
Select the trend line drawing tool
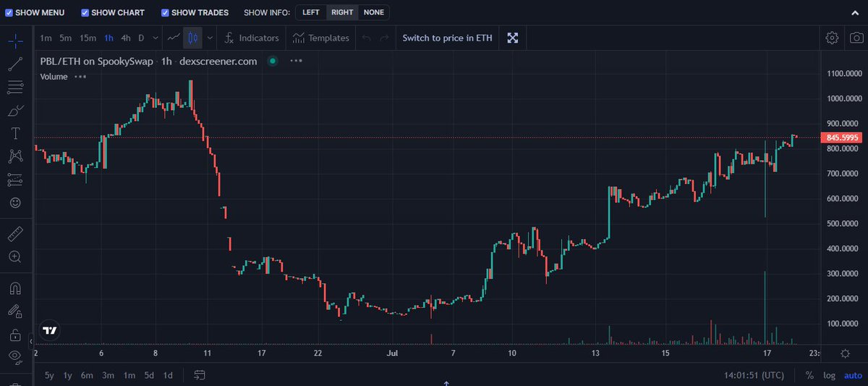(15, 64)
